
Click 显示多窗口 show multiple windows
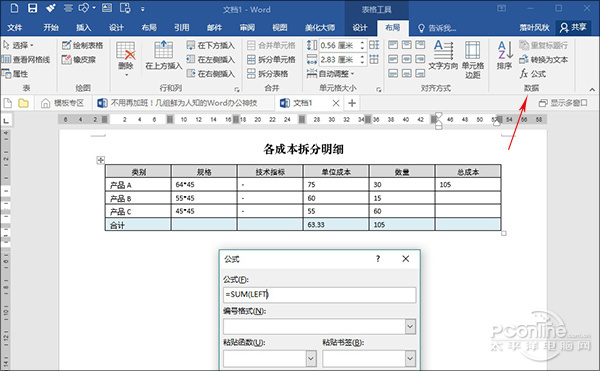(x=563, y=103)
